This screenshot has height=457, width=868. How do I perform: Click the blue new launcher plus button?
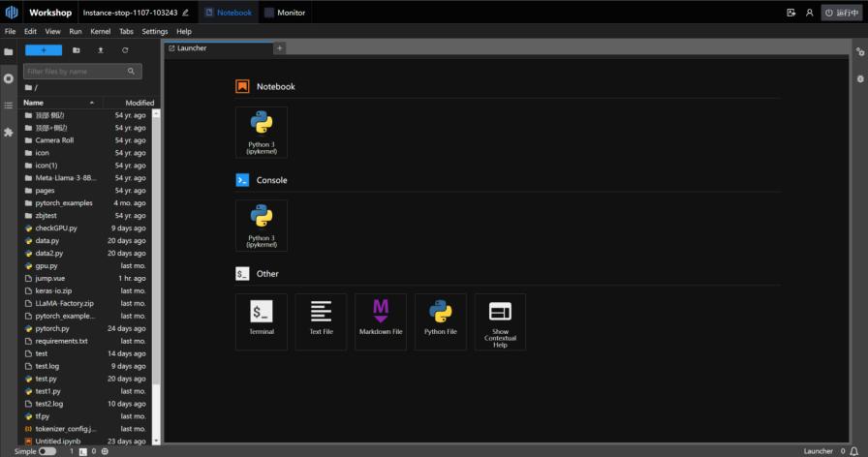click(x=44, y=50)
